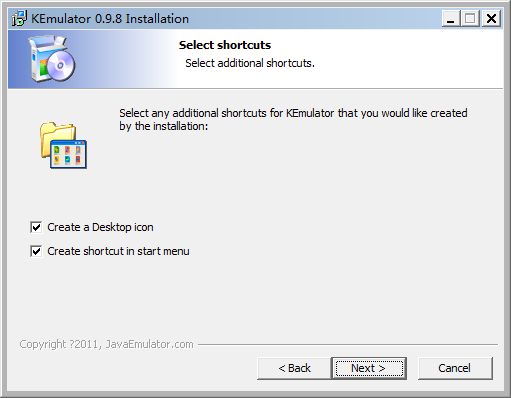Uncheck the Create shortcut in start menu checkbox
Screen dimensions: 511x398
click(x=36, y=251)
